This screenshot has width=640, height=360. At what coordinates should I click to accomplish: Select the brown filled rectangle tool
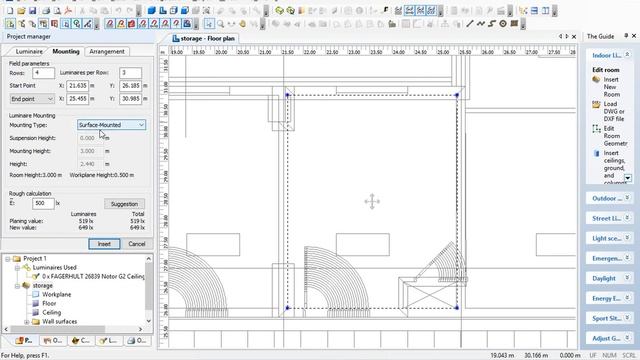[514, 24]
